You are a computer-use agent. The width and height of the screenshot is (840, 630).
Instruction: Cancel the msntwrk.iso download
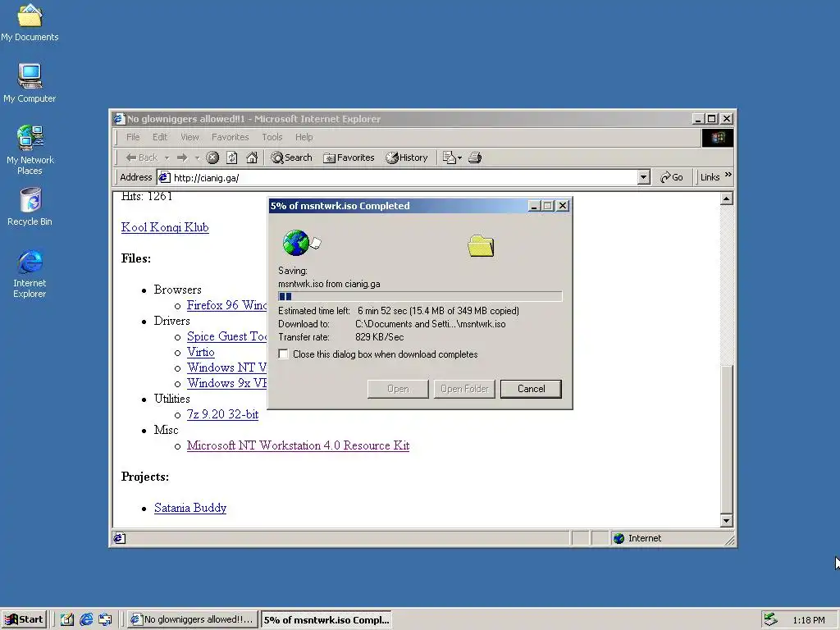[x=531, y=389]
